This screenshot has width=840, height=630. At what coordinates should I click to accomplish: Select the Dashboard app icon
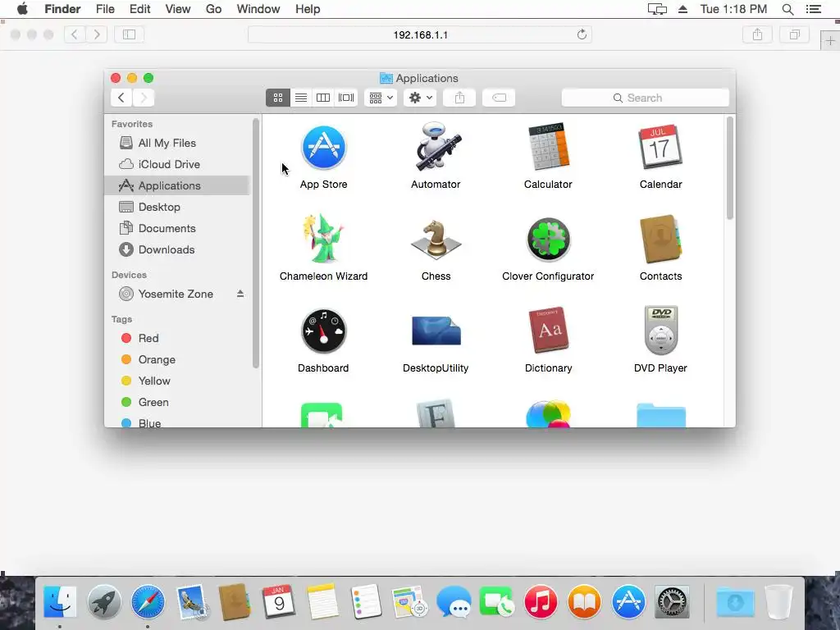tap(323, 331)
